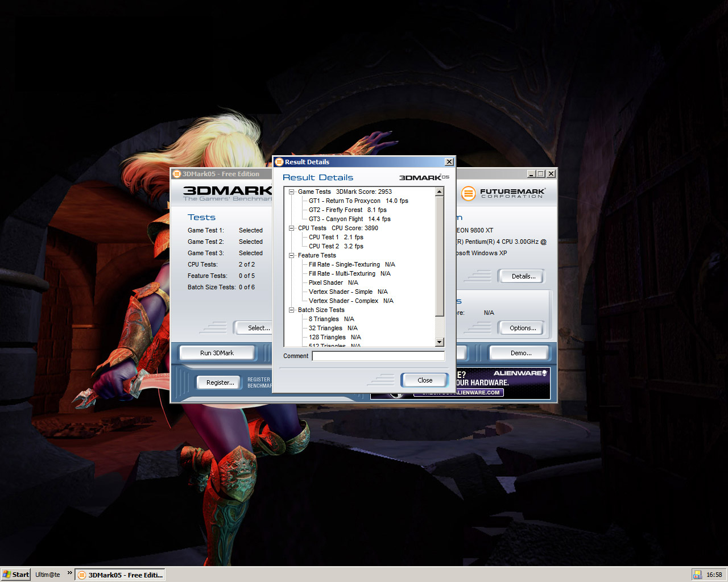Minimize the 3DMark05 main window
Screen dimensions: 728x582
tap(531, 174)
